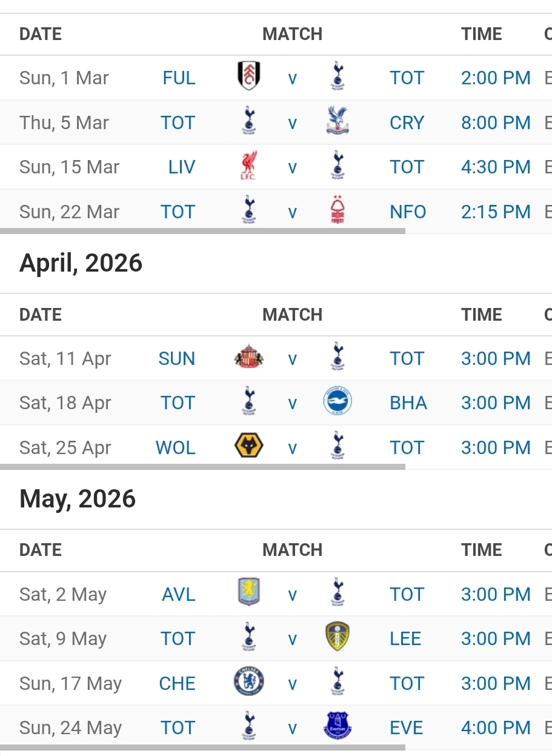The height and width of the screenshot is (756, 552).
Task: Click the Everton club crest
Action: coord(338,727)
